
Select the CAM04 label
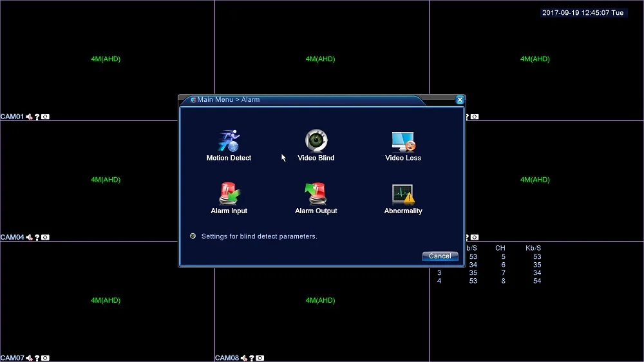coord(12,237)
